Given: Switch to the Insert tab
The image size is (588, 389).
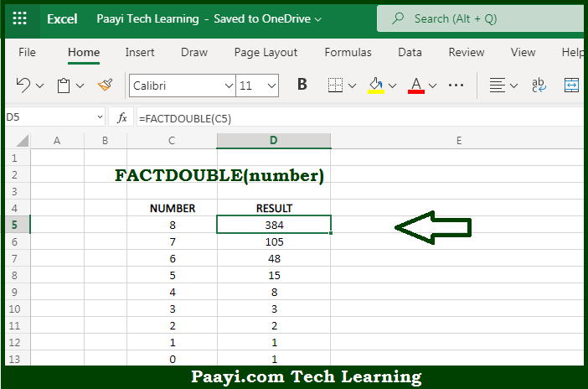Looking at the screenshot, I should tap(140, 52).
